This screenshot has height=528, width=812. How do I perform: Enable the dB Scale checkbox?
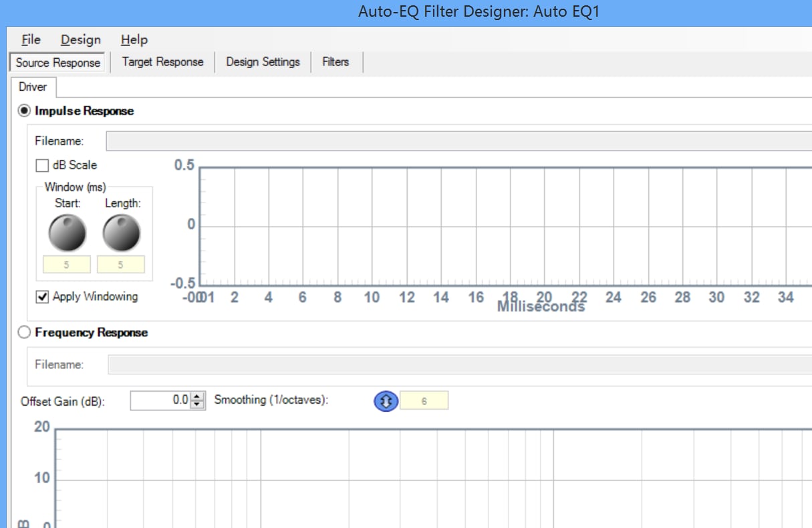click(42, 166)
